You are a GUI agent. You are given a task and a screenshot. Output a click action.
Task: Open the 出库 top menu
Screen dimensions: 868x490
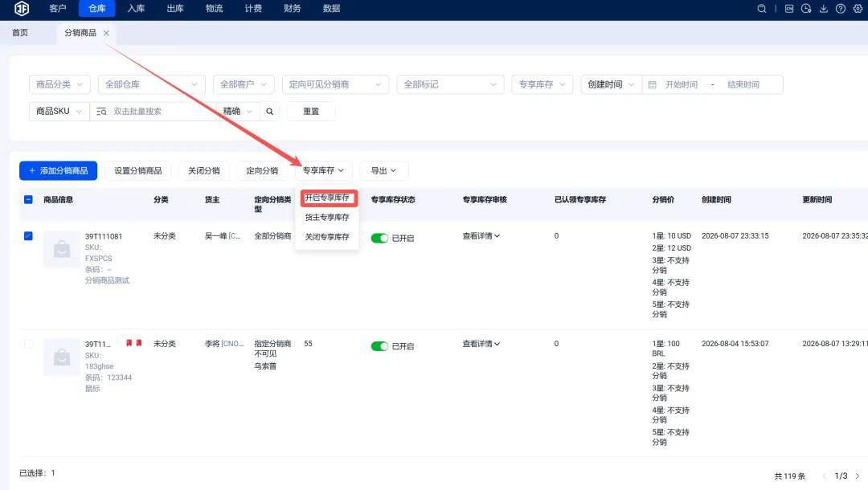175,8
